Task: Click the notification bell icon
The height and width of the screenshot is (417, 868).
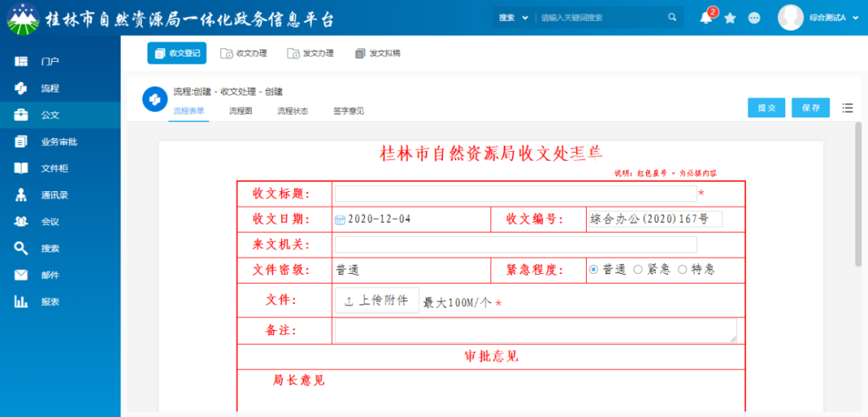Action: point(706,18)
